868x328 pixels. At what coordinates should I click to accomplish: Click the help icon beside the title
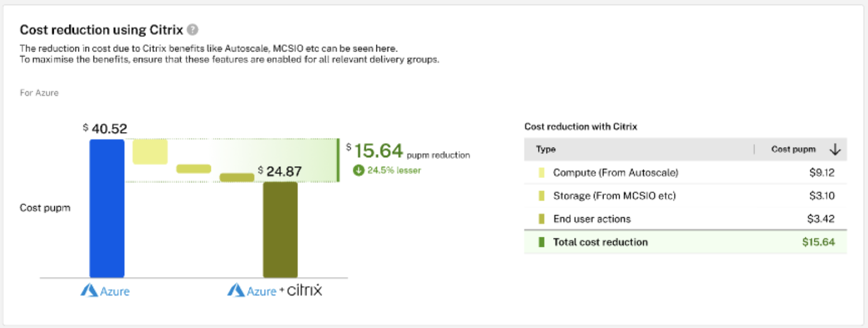tap(192, 30)
